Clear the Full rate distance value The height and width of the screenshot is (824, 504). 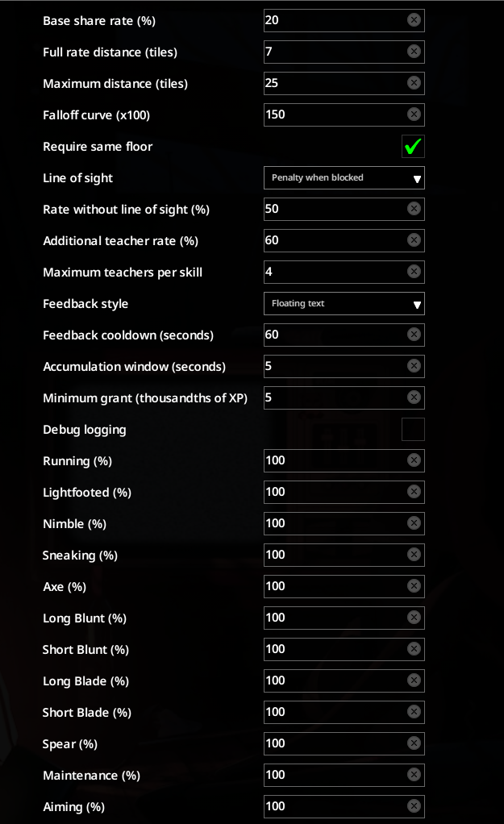coord(414,52)
